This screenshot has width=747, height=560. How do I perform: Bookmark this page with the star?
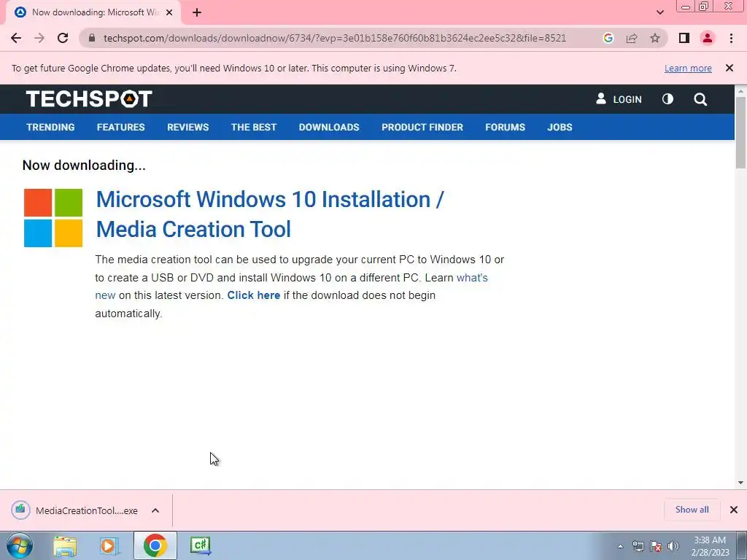tap(655, 38)
